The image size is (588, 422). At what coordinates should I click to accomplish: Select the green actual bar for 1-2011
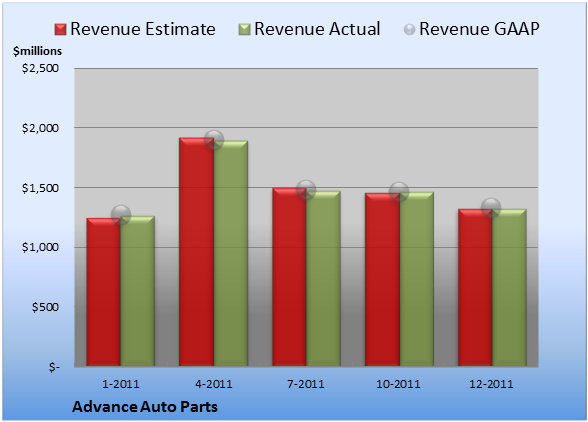click(138, 291)
